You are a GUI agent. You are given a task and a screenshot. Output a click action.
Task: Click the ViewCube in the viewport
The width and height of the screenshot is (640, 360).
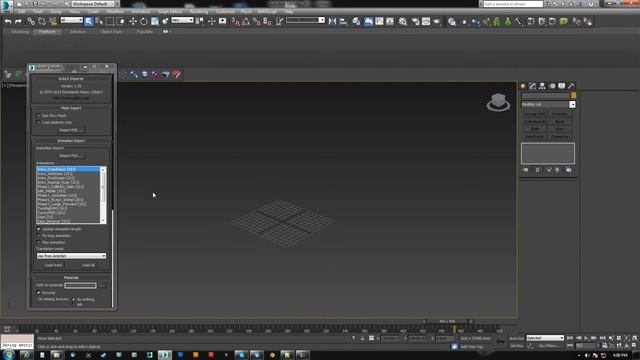tap(498, 102)
